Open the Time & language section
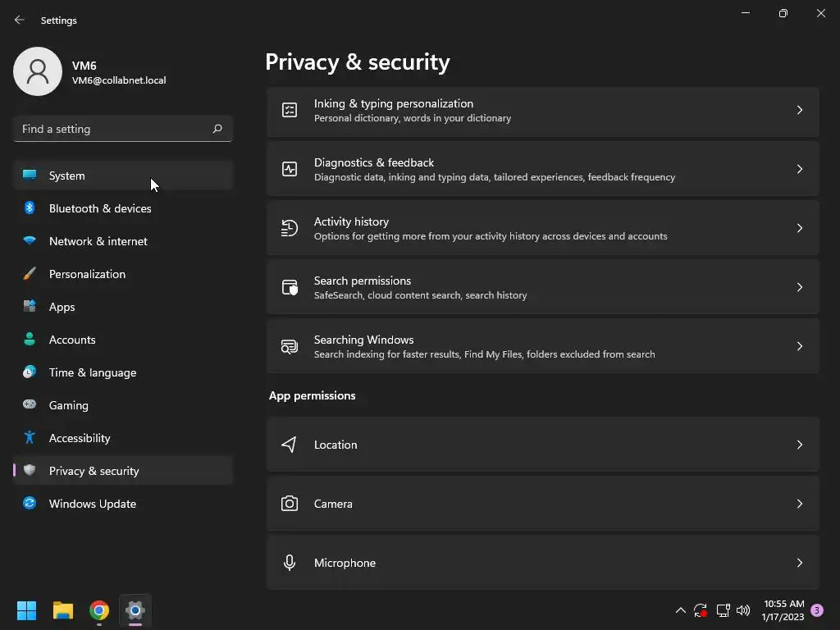Viewport: 840px width, 630px height. click(x=93, y=372)
